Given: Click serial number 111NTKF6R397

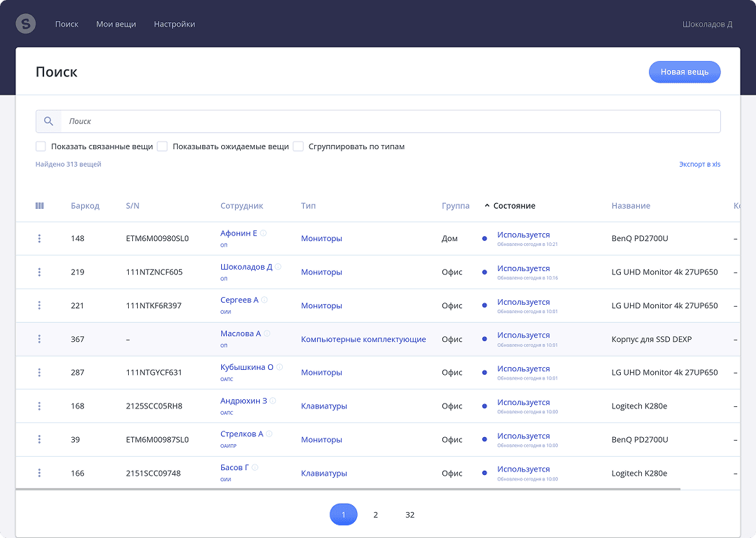Looking at the screenshot, I should click(x=153, y=305).
